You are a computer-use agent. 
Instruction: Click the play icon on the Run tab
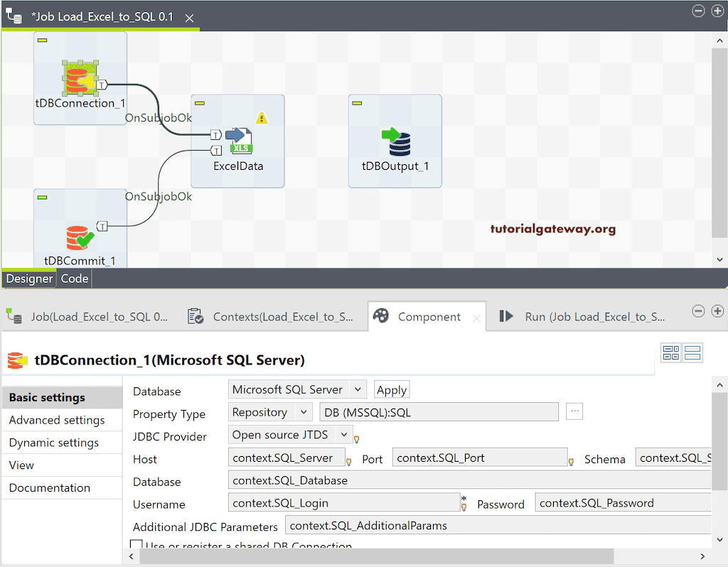506,317
